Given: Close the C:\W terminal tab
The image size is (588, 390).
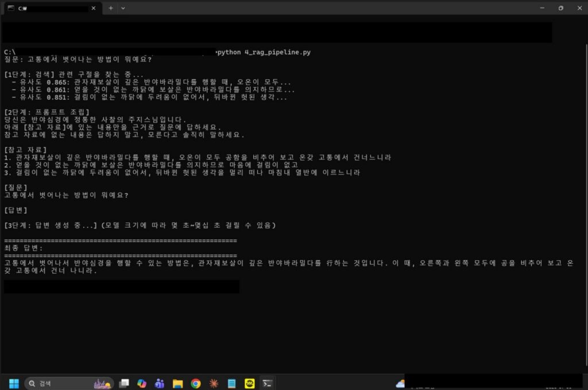Looking at the screenshot, I should 94,8.
